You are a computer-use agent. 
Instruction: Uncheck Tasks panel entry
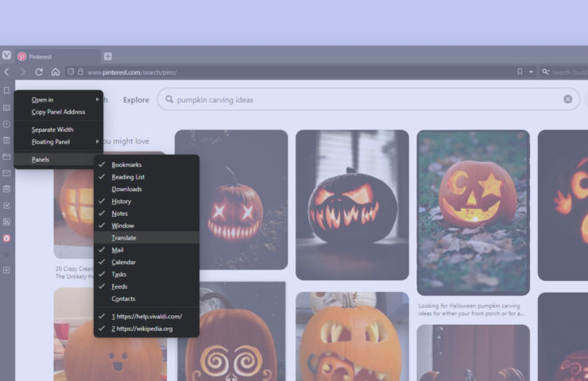147,274
